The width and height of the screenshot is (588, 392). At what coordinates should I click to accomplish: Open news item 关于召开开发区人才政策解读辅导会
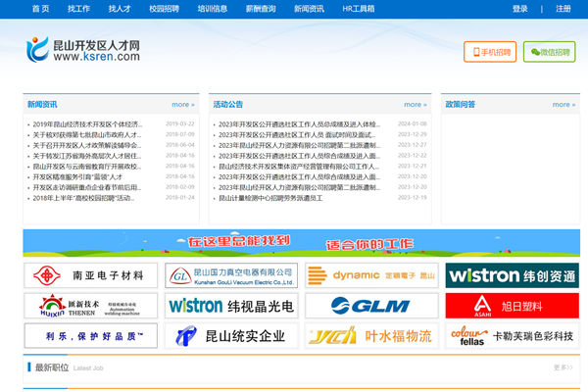87,145
